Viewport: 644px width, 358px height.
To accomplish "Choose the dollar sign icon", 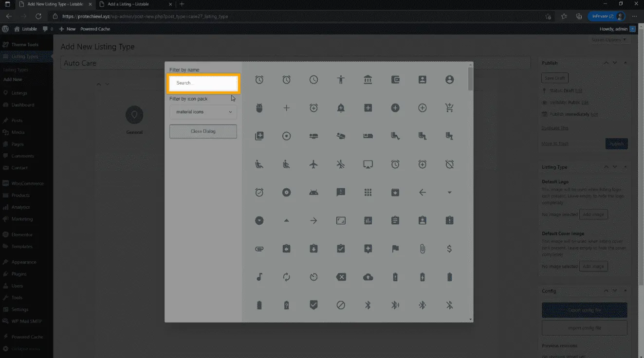I will (449, 249).
